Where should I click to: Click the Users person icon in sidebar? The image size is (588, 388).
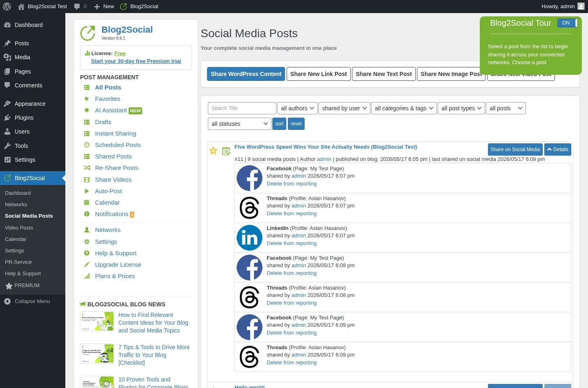tap(7, 132)
